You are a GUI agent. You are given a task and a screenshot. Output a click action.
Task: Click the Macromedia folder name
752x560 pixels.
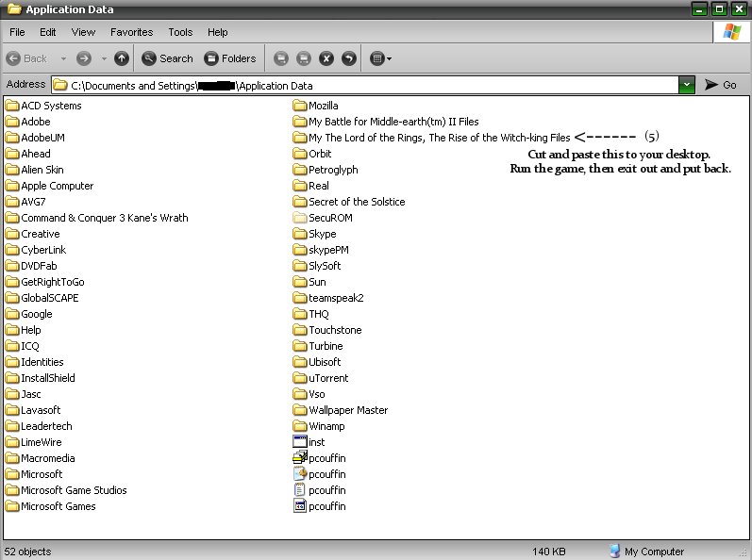(x=47, y=458)
